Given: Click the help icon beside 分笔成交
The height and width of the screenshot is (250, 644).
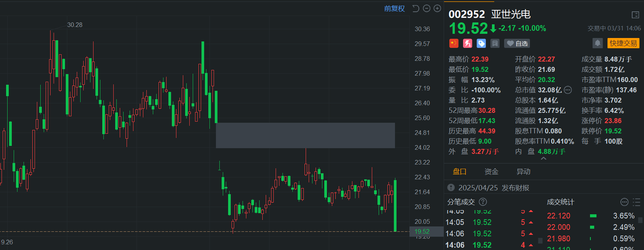Looking at the screenshot, I should click(x=483, y=202).
